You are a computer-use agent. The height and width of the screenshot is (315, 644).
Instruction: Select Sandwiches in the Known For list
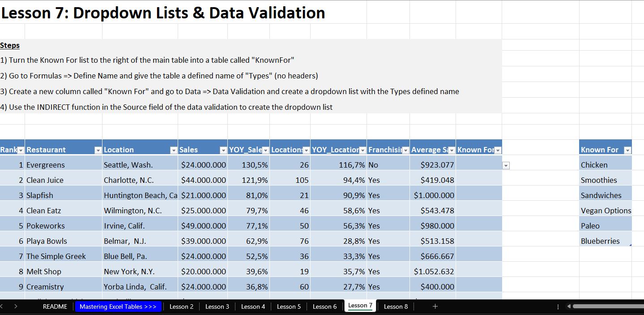tap(606, 195)
